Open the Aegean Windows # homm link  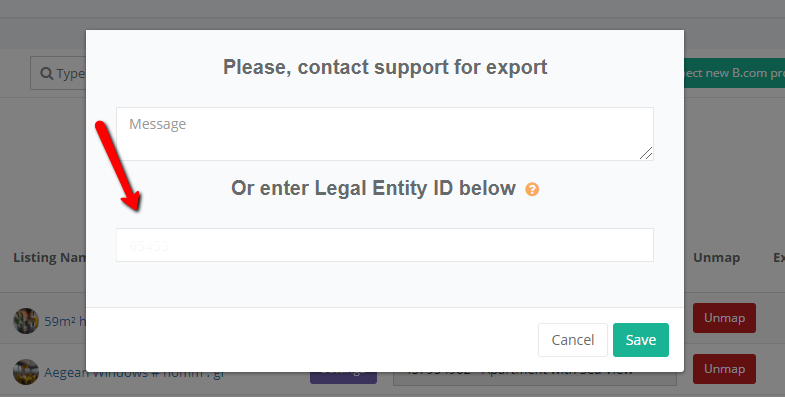click(x=134, y=373)
